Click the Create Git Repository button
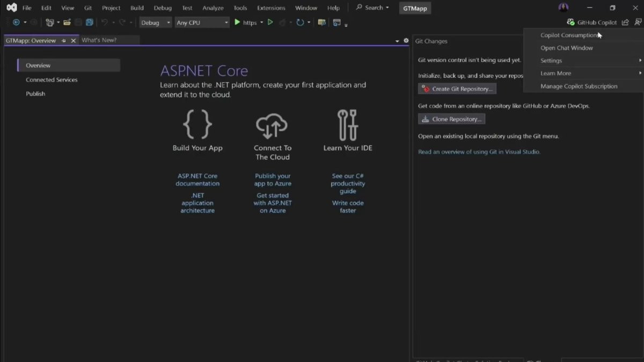The height and width of the screenshot is (362, 644). (x=457, y=89)
